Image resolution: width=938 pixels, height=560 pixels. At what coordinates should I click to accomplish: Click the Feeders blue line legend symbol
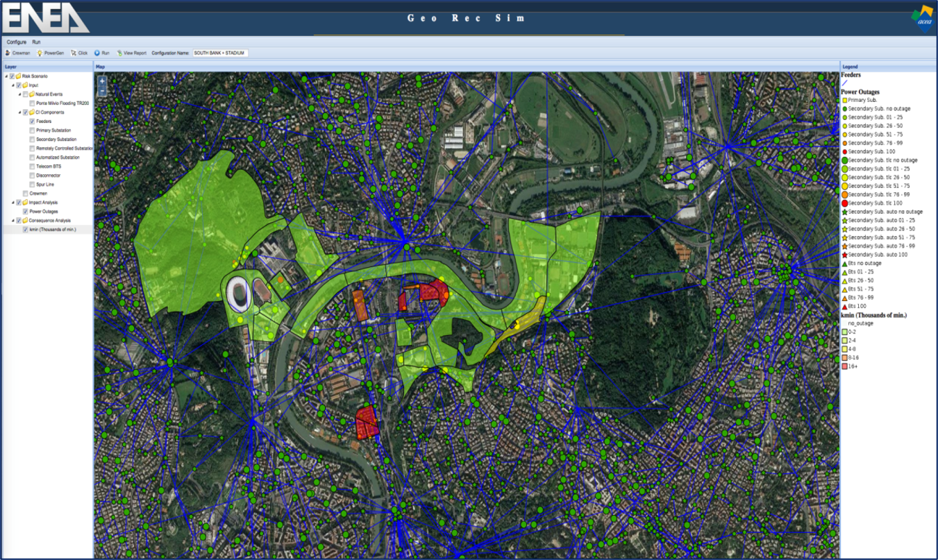tap(844, 83)
